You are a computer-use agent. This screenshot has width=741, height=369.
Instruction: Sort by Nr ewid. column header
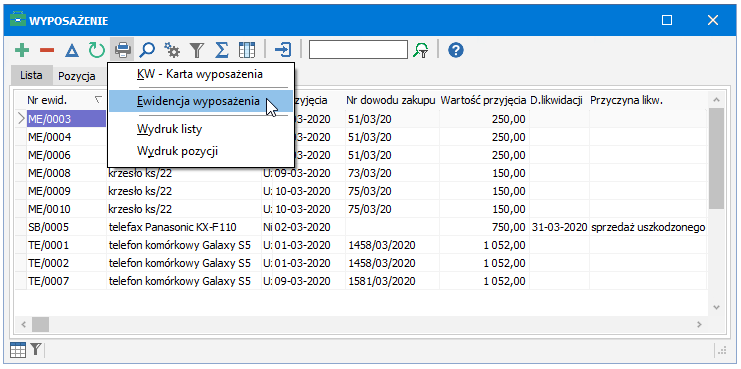tap(66, 100)
